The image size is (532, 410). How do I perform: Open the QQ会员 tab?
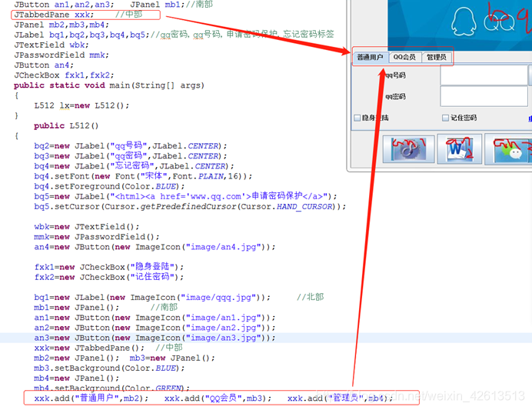[404, 57]
